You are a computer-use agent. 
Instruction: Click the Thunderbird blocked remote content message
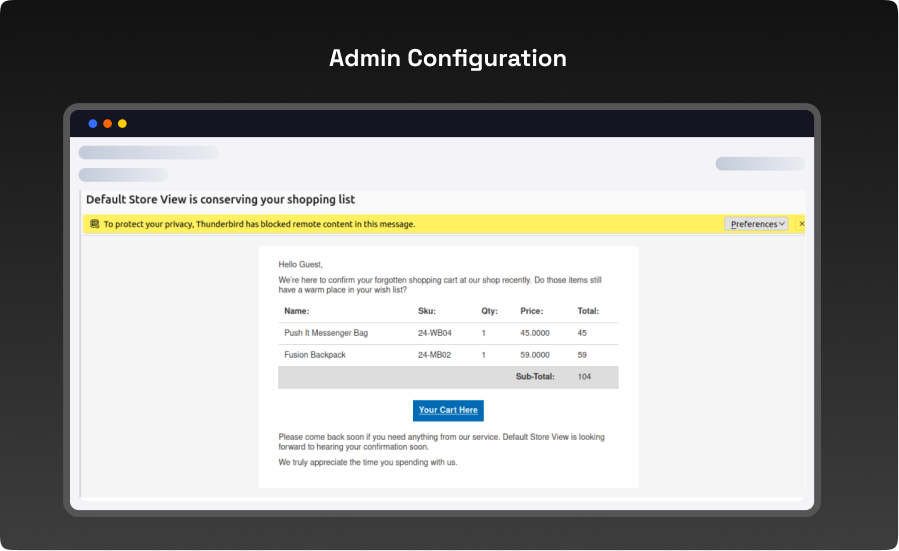click(259, 224)
